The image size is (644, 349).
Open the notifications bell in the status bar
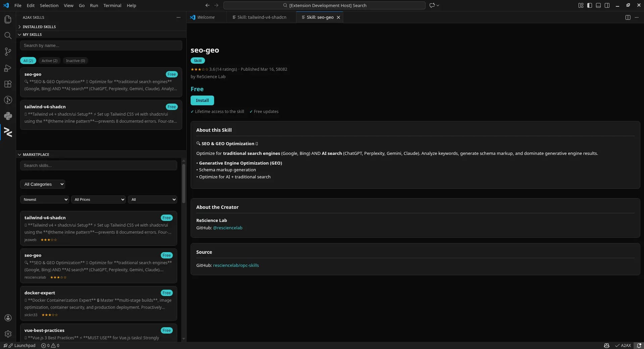(x=639, y=345)
